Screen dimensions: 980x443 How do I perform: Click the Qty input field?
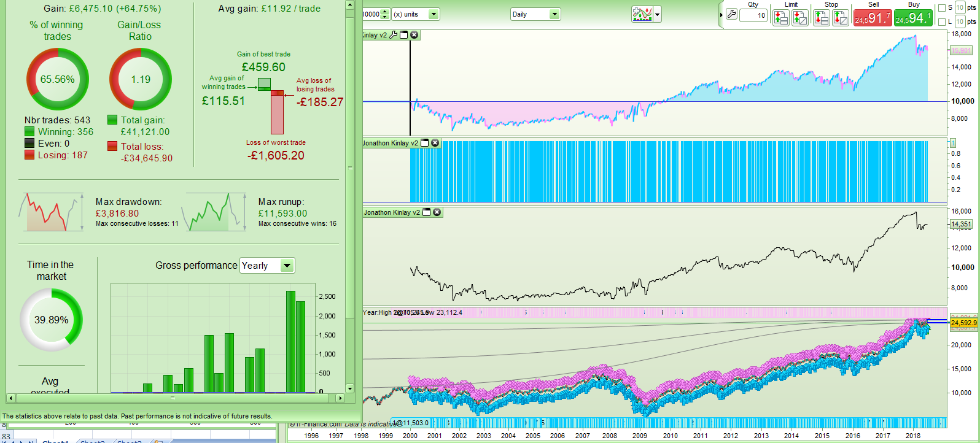(x=753, y=15)
